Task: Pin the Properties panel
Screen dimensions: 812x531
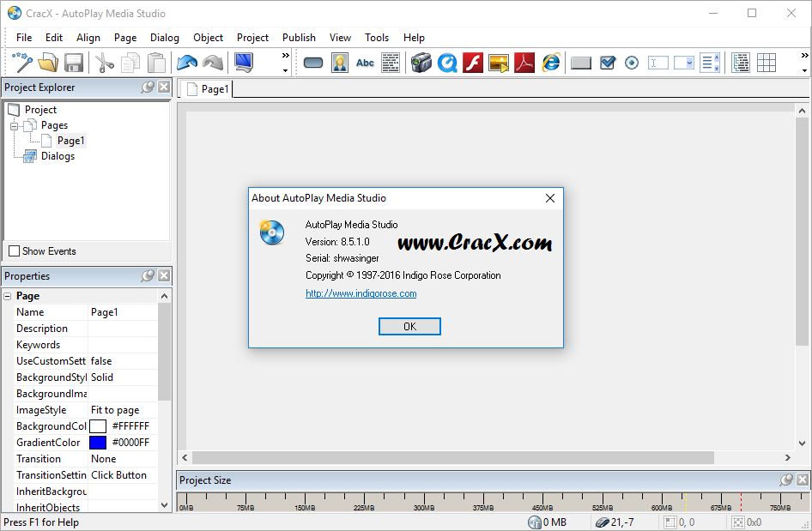Action: coord(148,276)
